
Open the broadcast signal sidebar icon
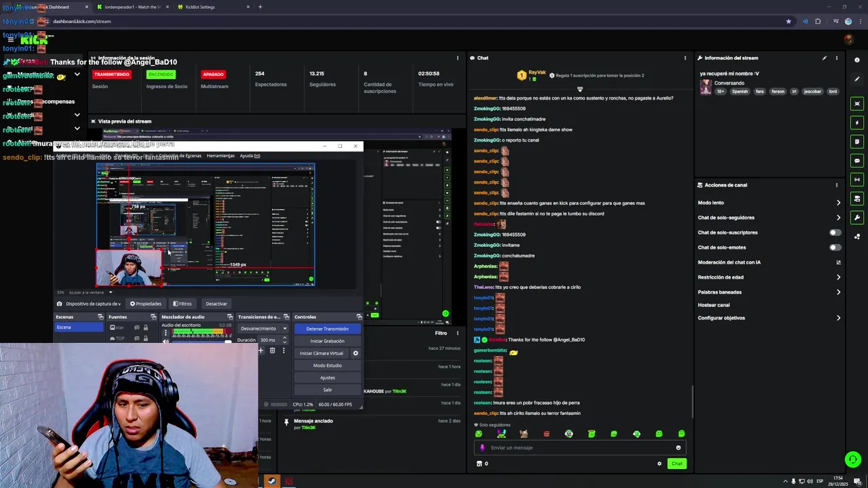coord(857,180)
